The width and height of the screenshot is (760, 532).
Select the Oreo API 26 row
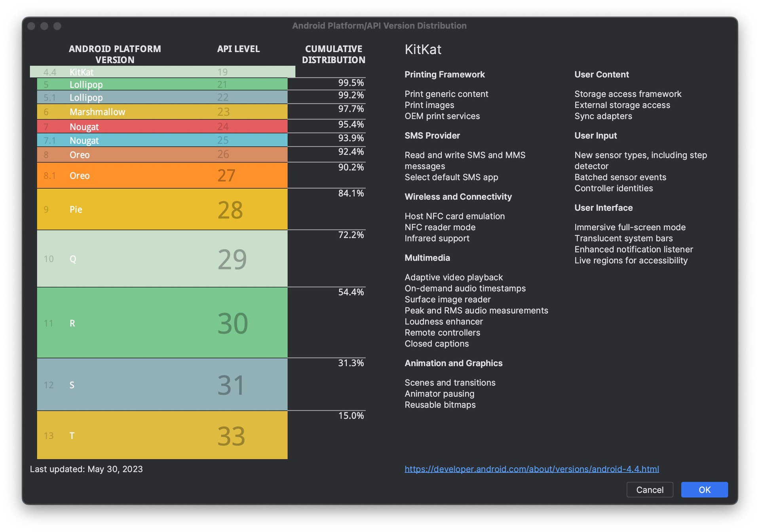(x=162, y=155)
